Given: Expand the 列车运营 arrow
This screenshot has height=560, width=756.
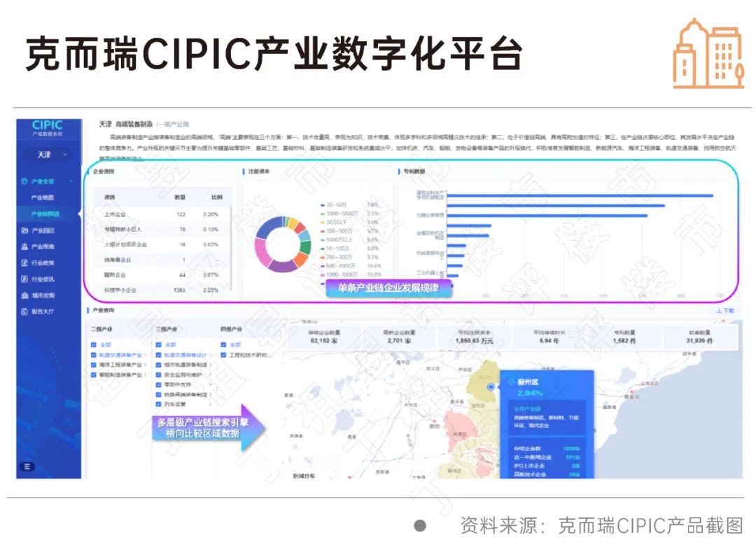Looking at the screenshot, I should coord(210,404).
